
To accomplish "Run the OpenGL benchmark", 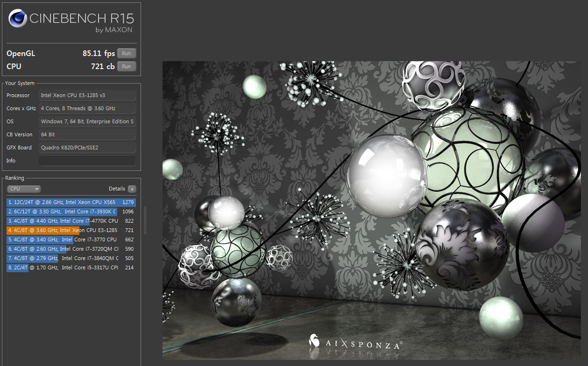I will [127, 53].
